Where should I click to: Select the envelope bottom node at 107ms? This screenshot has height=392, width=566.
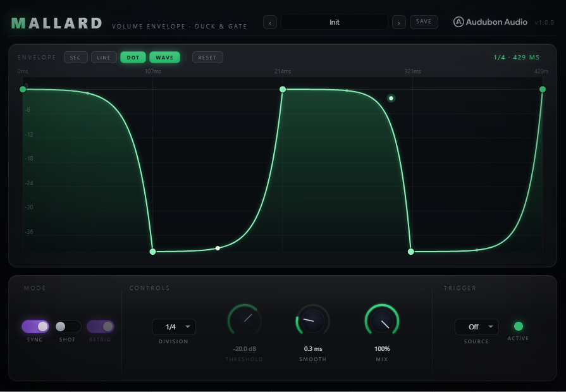152,252
